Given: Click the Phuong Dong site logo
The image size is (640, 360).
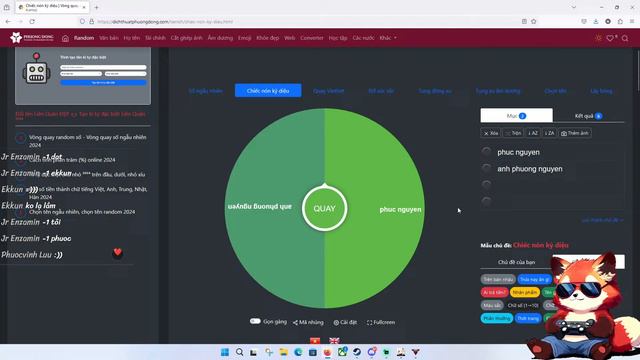Looking at the screenshot, I should (x=32, y=38).
